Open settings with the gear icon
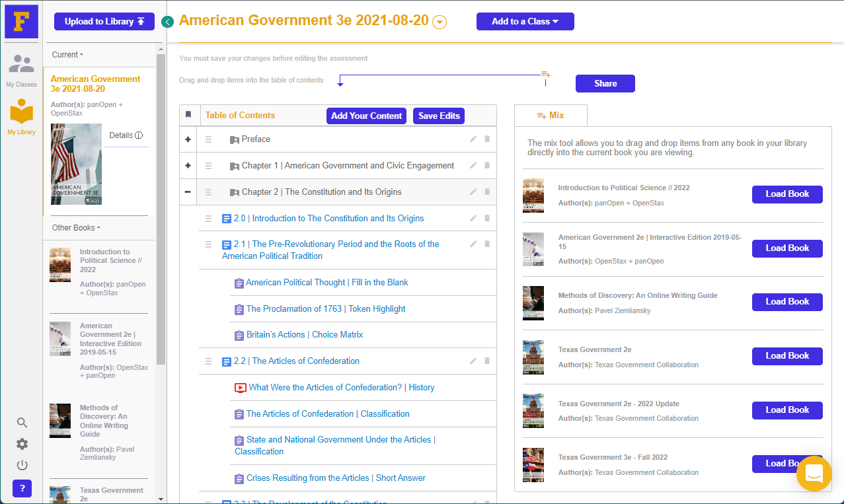 coord(22,444)
